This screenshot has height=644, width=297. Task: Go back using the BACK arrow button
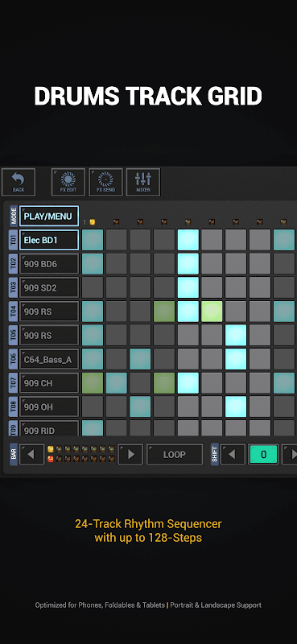tap(19, 182)
